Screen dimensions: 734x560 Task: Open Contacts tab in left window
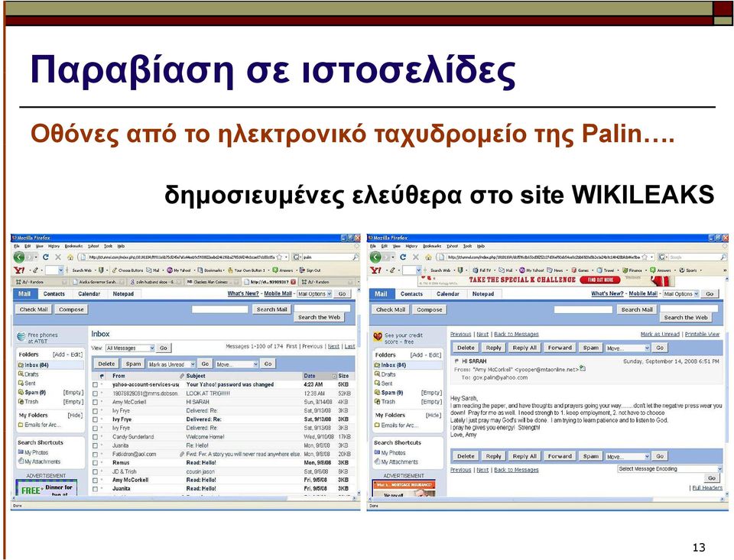tap(54, 294)
